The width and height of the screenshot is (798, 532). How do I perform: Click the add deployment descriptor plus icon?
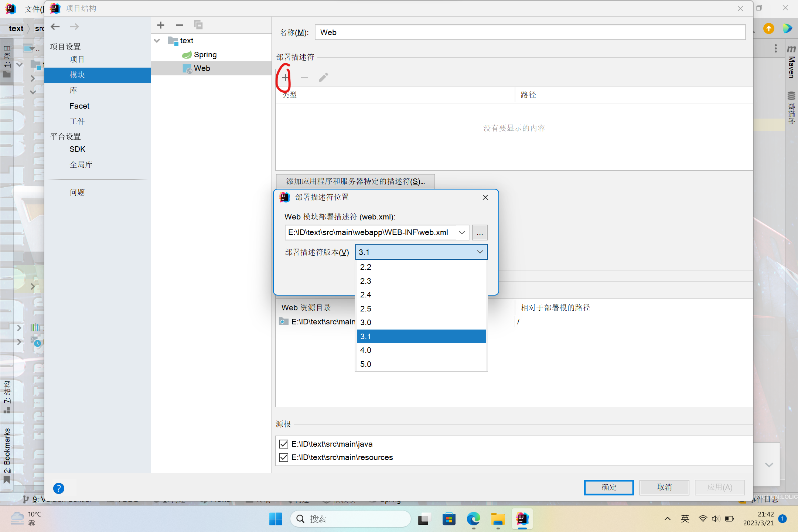coord(285,78)
